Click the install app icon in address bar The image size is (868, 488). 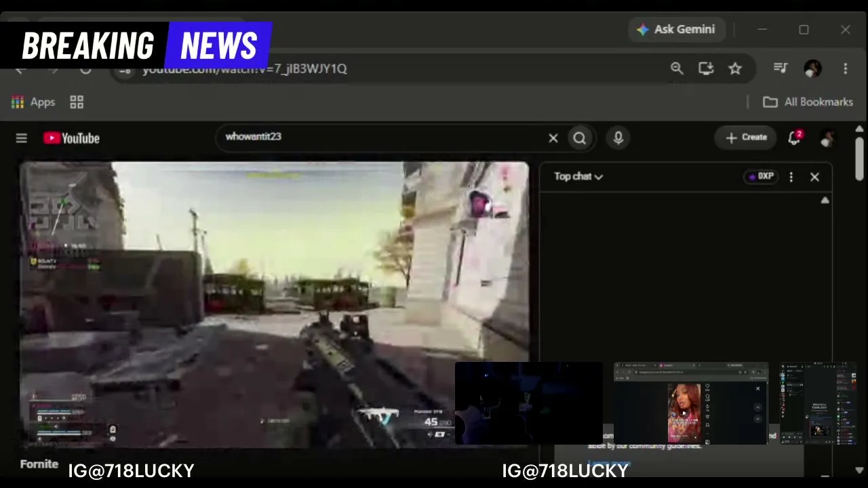tap(706, 68)
